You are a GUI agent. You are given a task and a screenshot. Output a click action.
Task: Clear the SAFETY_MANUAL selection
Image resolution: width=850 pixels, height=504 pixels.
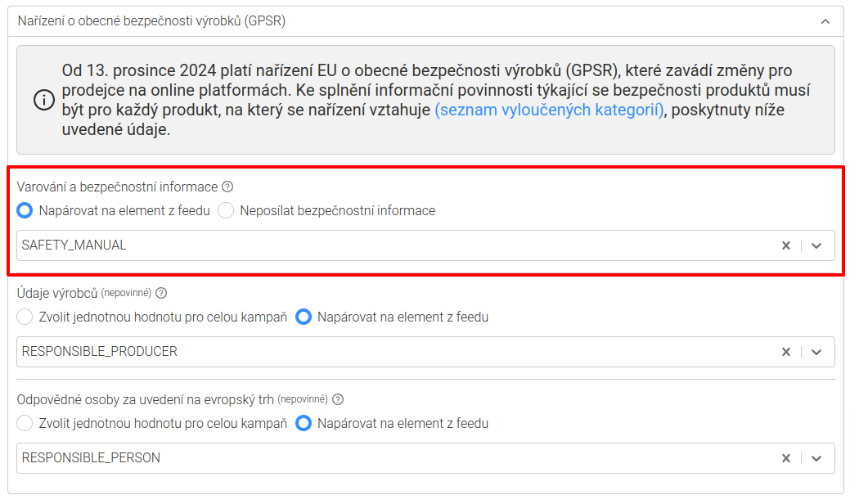(x=785, y=245)
